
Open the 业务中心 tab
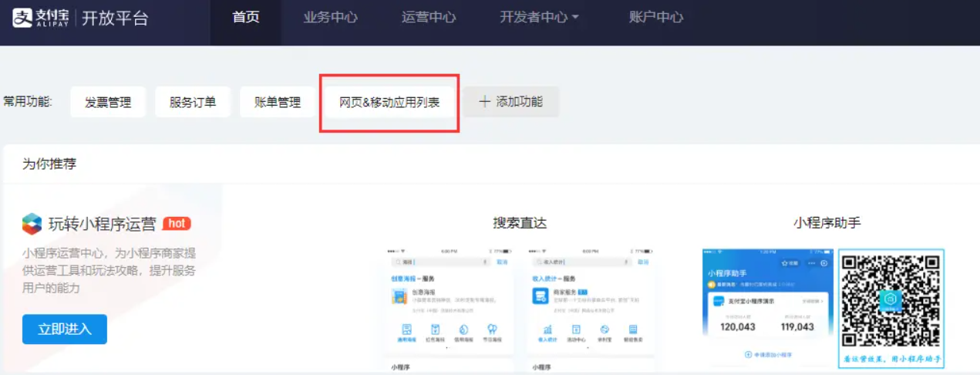[x=331, y=17]
